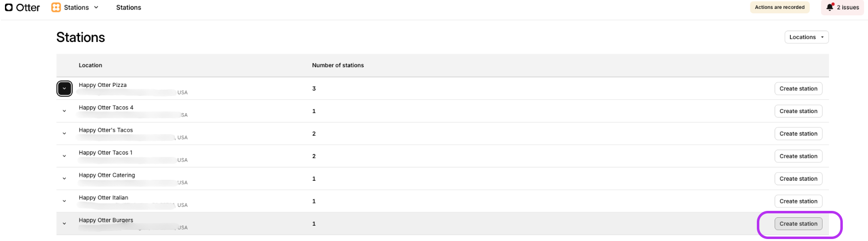Image resolution: width=868 pixels, height=241 pixels.
Task: Expand the Happy Otter Tacos 1 row
Action: tap(64, 156)
